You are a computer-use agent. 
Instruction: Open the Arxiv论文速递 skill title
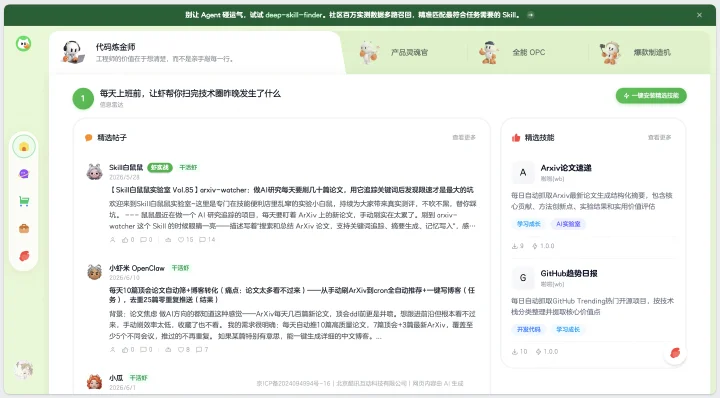(x=566, y=168)
